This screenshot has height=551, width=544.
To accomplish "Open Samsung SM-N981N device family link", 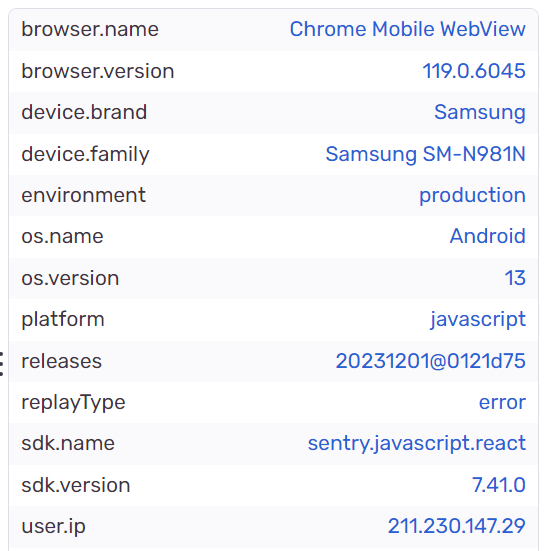I will [x=426, y=154].
